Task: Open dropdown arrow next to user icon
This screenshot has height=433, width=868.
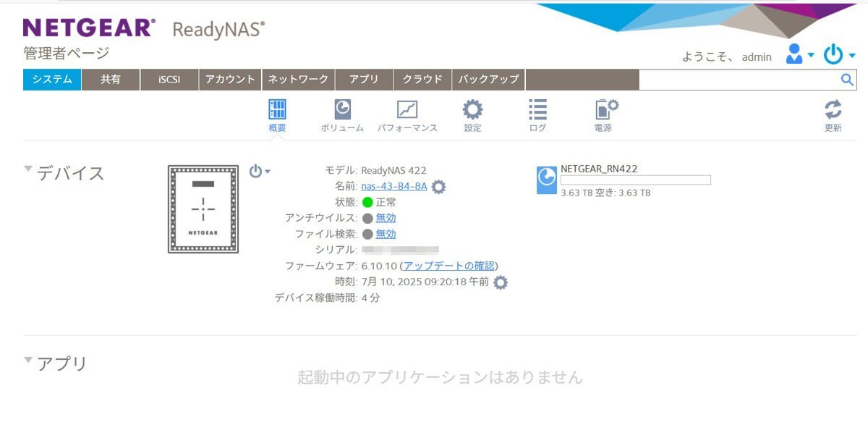Action: 811,55
